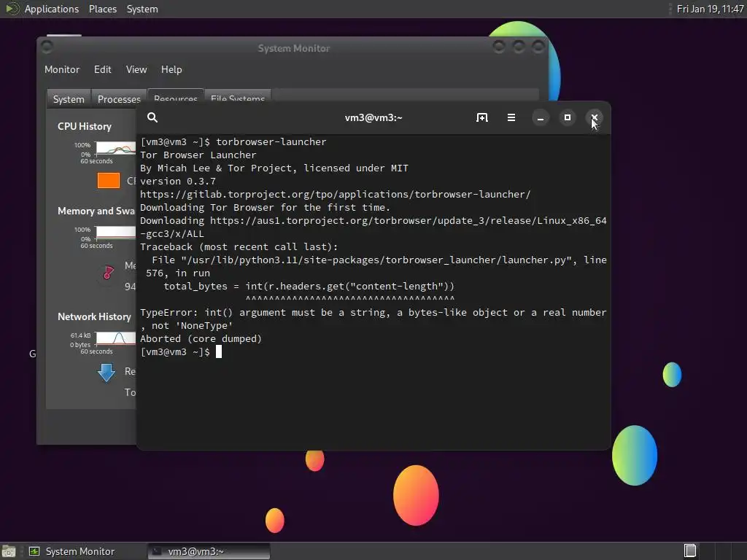Click the 'version 0.3.7' text

coord(178,182)
